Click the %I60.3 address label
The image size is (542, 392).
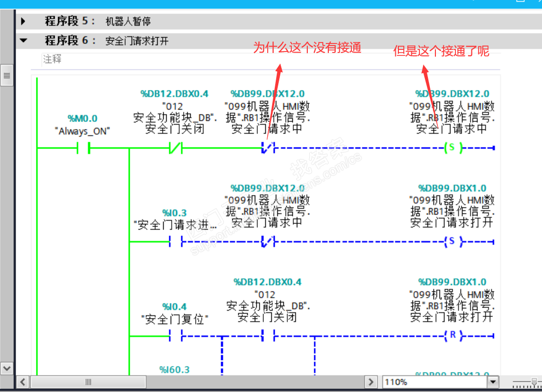[175, 369]
